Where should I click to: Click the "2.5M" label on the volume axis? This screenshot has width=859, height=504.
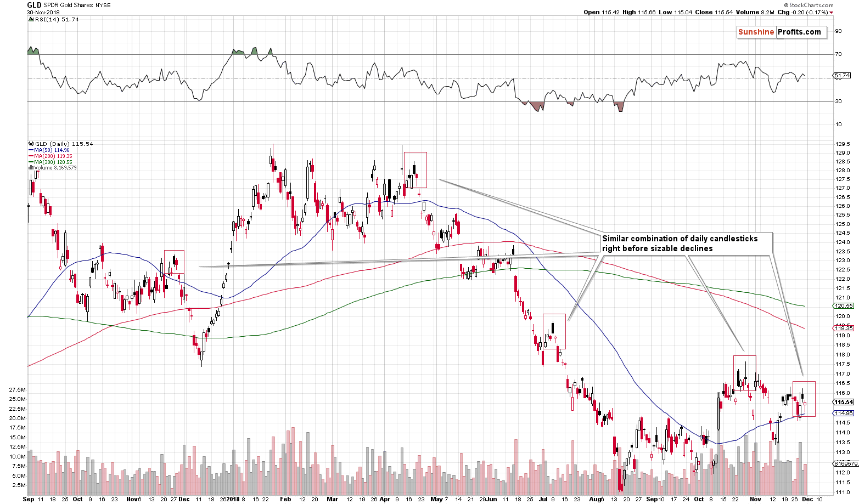(x=19, y=485)
